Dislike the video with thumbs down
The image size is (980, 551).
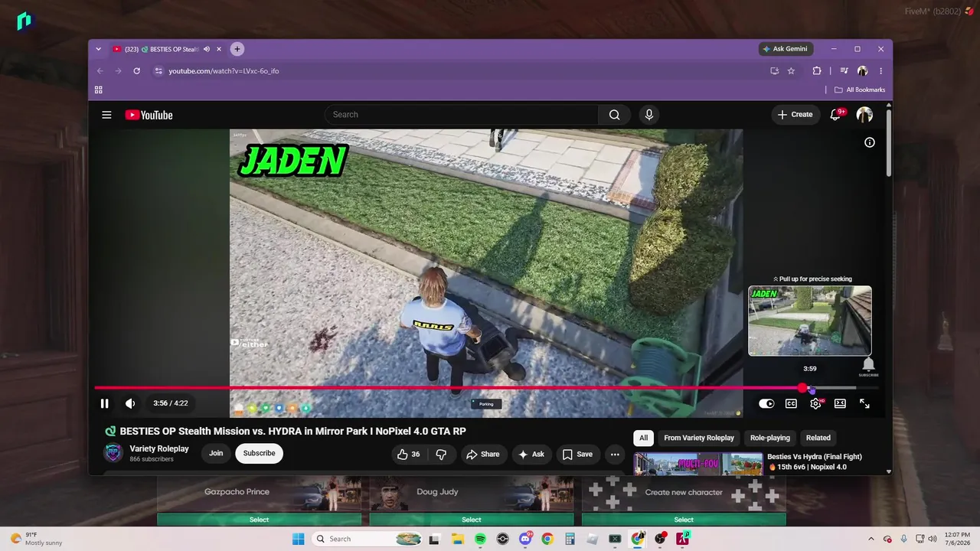(x=441, y=454)
